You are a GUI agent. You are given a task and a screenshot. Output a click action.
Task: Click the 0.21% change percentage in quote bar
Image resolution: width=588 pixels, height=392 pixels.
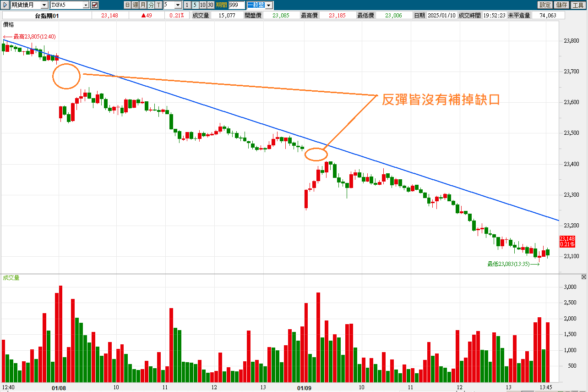(176, 16)
